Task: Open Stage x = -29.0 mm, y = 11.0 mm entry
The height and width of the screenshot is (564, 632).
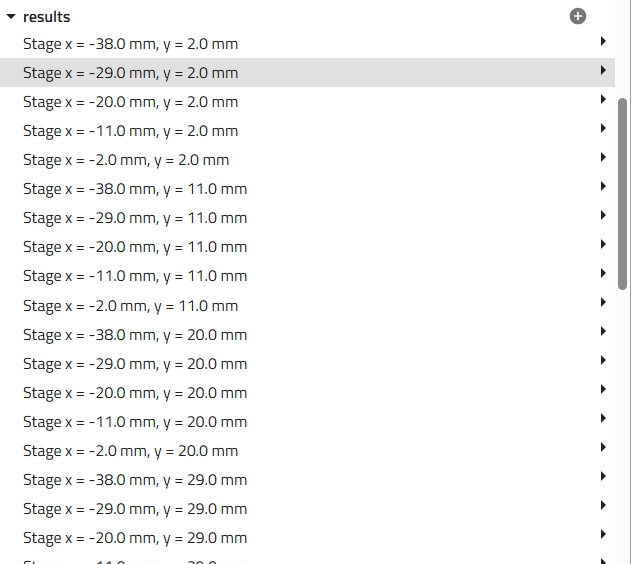Action: [x=135, y=218]
